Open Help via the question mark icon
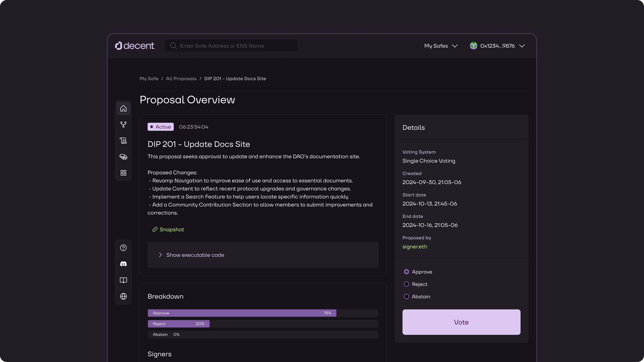This screenshot has width=644, height=362. [123, 247]
